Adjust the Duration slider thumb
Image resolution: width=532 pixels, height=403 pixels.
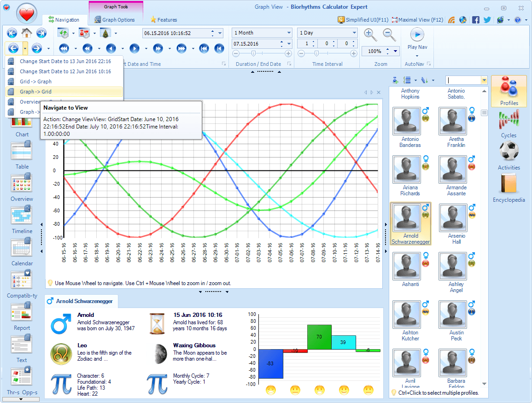click(253, 53)
